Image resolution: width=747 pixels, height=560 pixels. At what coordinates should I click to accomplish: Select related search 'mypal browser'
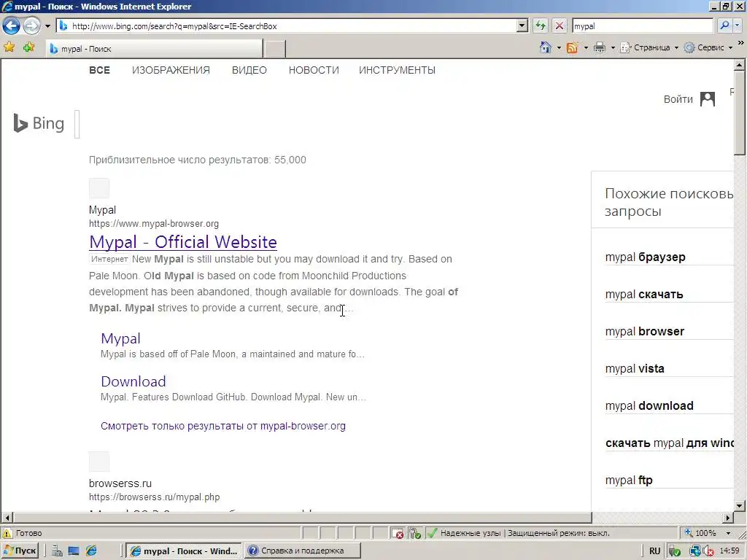(x=645, y=332)
